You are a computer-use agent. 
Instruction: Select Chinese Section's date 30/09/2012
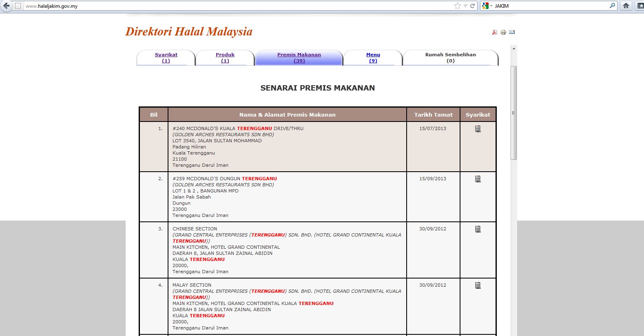click(433, 229)
